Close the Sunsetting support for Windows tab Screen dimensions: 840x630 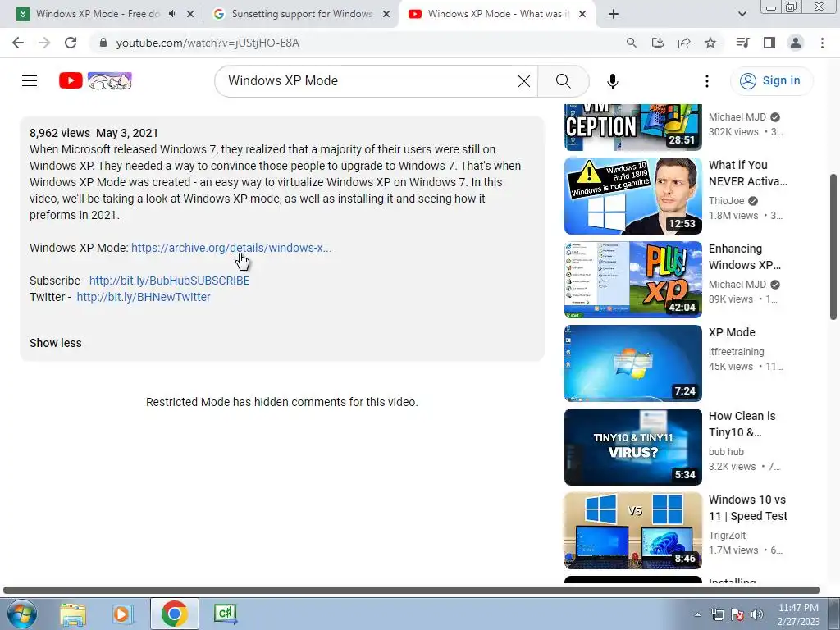tap(386, 14)
